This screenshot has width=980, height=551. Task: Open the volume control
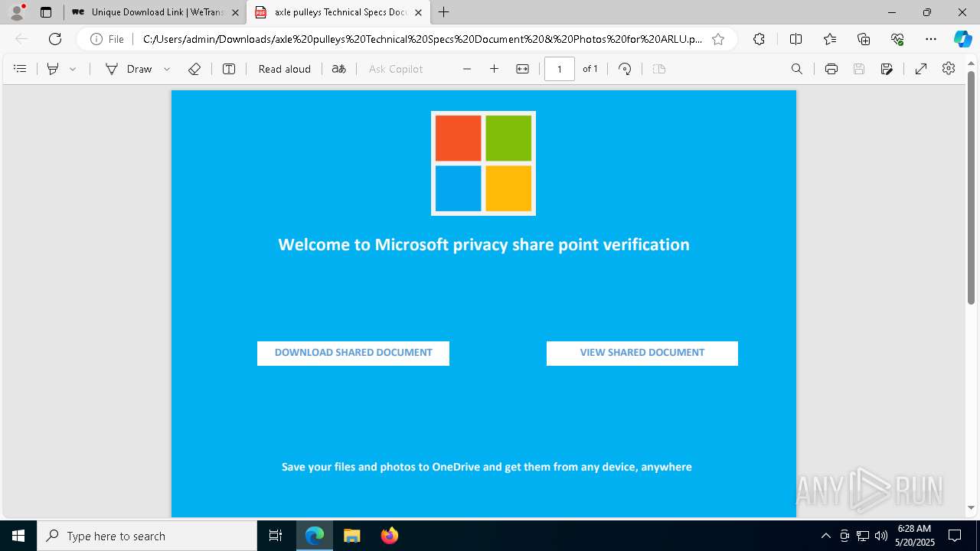click(x=881, y=536)
